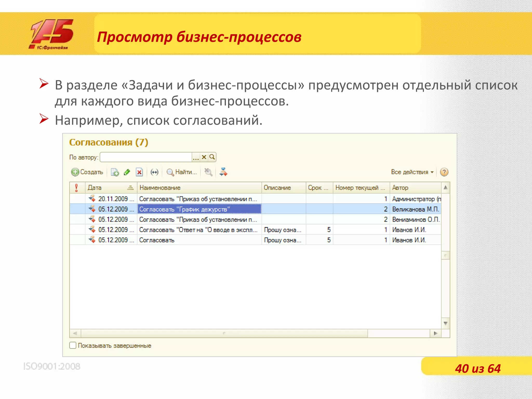Open author selection ellipsis button
Screen dimensions: 532x399
pos(196,157)
